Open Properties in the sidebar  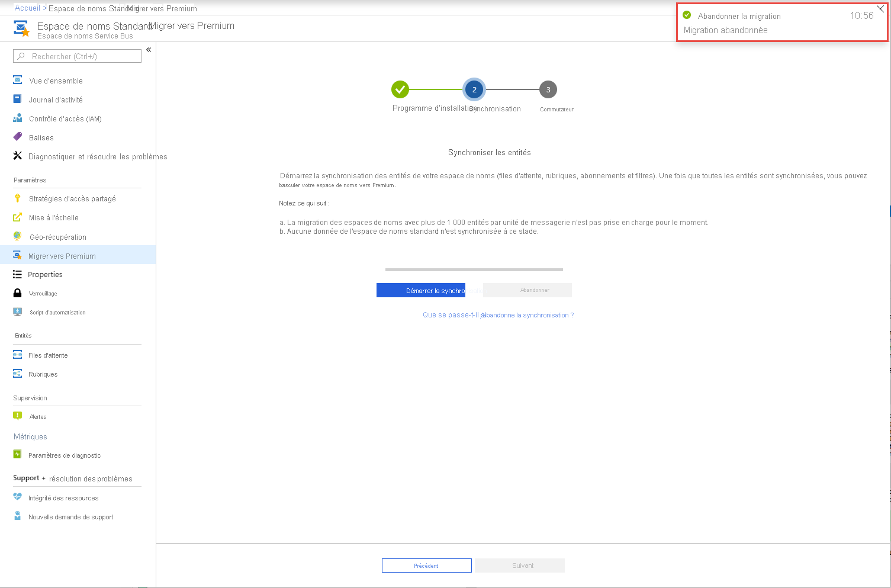[x=45, y=275]
